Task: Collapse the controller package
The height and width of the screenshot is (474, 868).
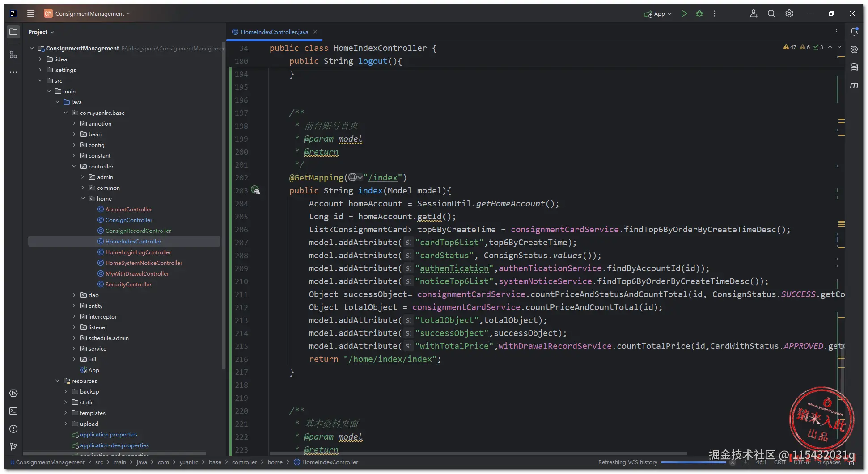Action: coord(74,166)
